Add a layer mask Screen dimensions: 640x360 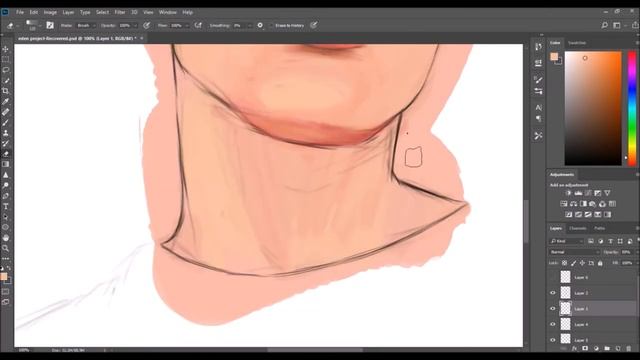(585, 349)
